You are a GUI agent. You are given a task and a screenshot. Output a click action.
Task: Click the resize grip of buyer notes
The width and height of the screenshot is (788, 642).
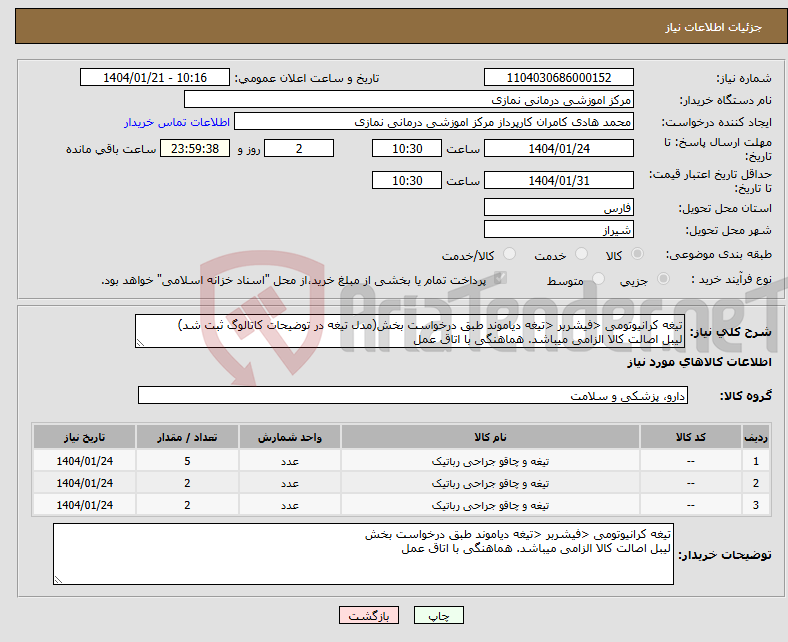point(58,580)
